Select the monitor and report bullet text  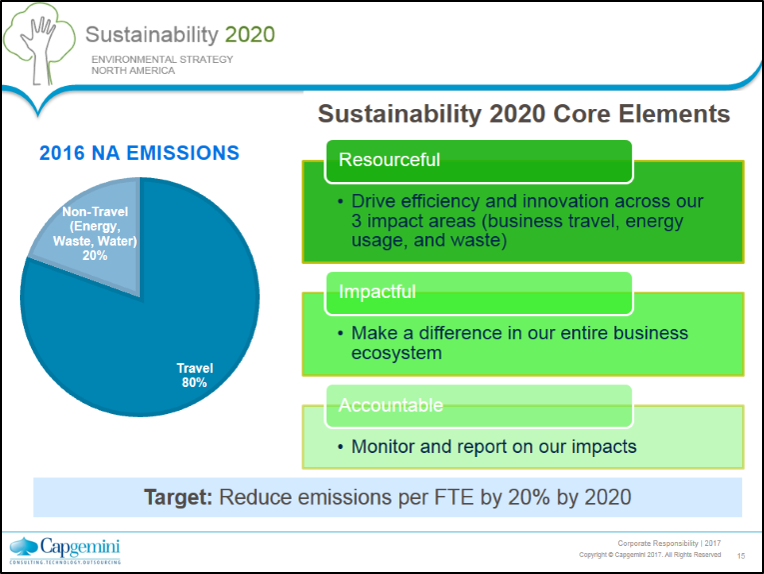click(493, 446)
